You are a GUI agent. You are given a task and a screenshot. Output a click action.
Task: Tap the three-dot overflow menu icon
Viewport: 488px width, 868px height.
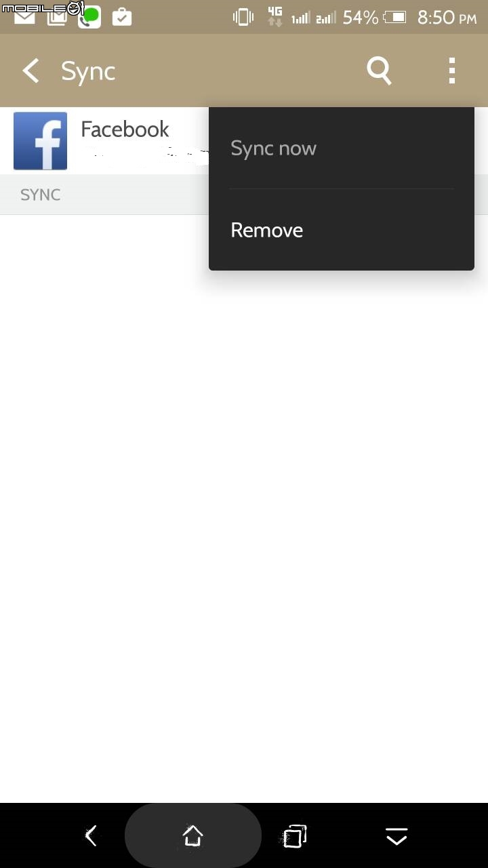click(x=452, y=71)
